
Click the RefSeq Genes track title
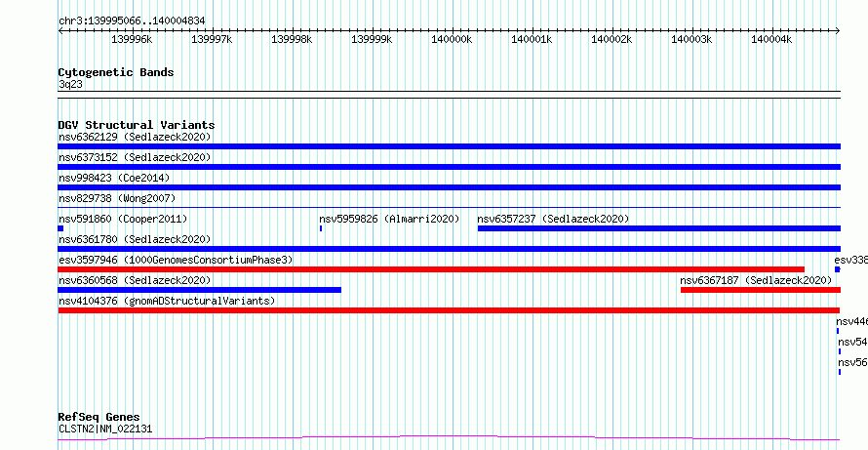(x=99, y=418)
